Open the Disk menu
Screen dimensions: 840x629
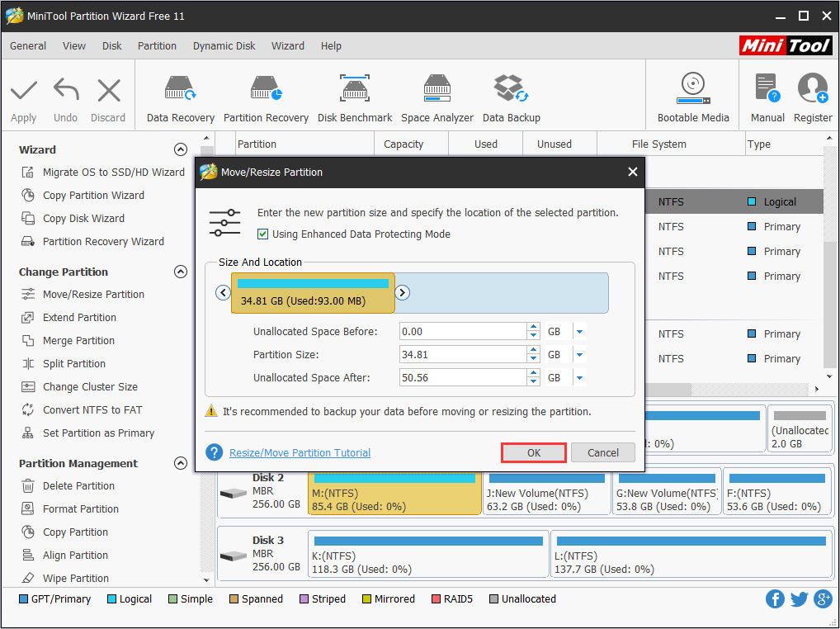tap(112, 46)
